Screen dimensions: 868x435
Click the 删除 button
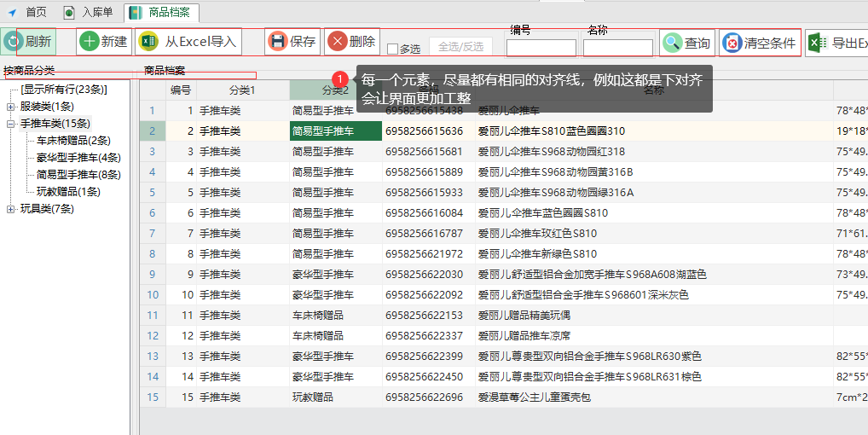point(352,42)
